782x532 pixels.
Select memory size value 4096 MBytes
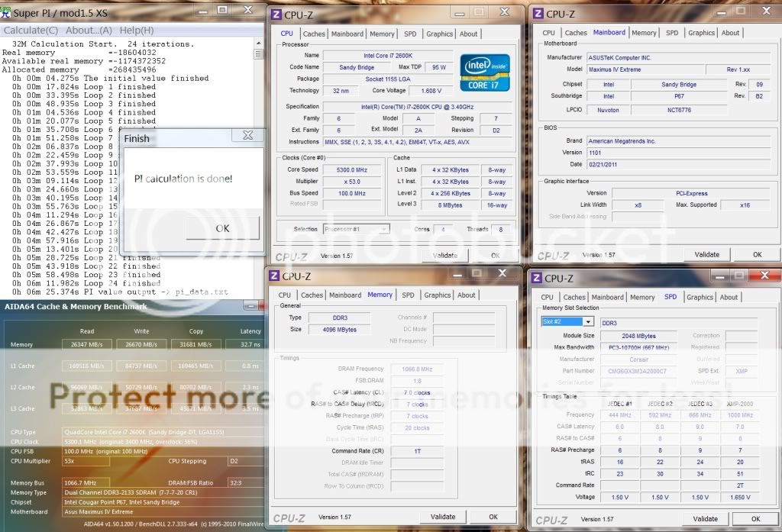point(340,329)
